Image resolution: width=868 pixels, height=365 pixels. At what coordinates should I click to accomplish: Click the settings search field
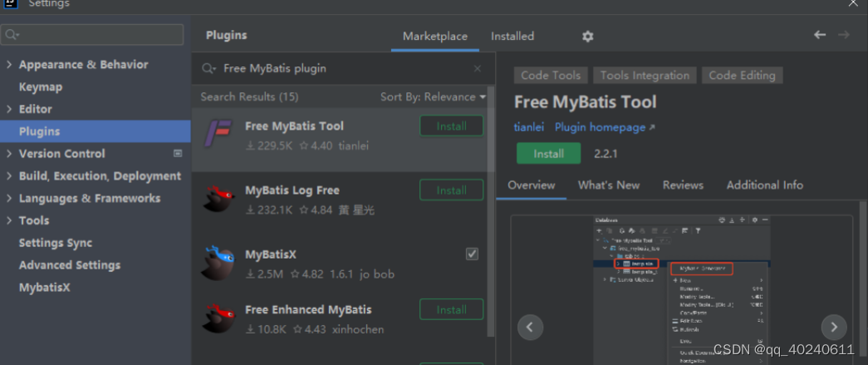click(92, 35)
